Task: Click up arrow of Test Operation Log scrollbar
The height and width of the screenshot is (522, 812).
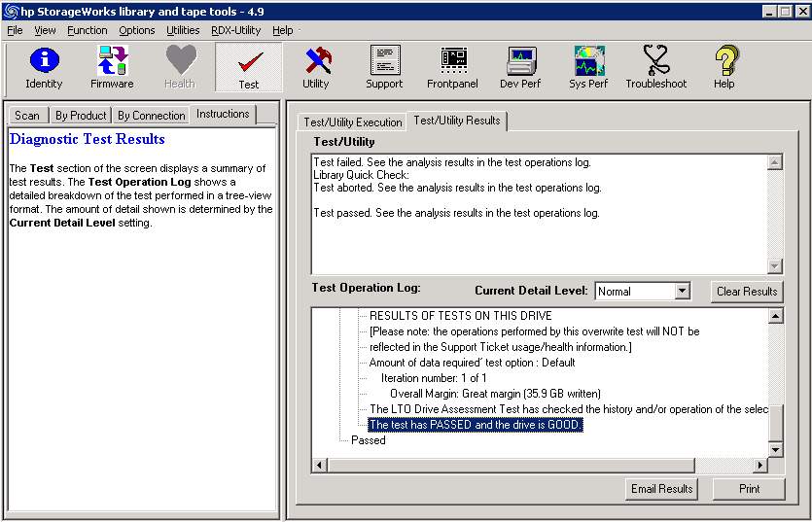Action: pos(775,316)
